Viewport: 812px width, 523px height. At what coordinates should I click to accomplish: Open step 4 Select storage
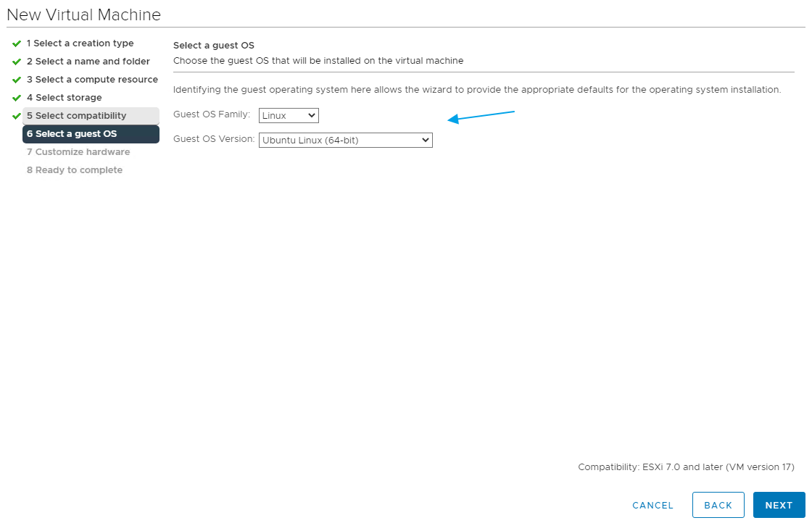(x=64, y=98)
